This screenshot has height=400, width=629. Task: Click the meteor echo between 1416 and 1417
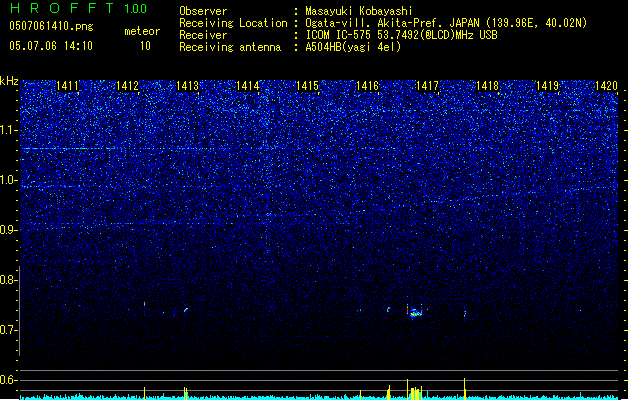pos(388,309)
